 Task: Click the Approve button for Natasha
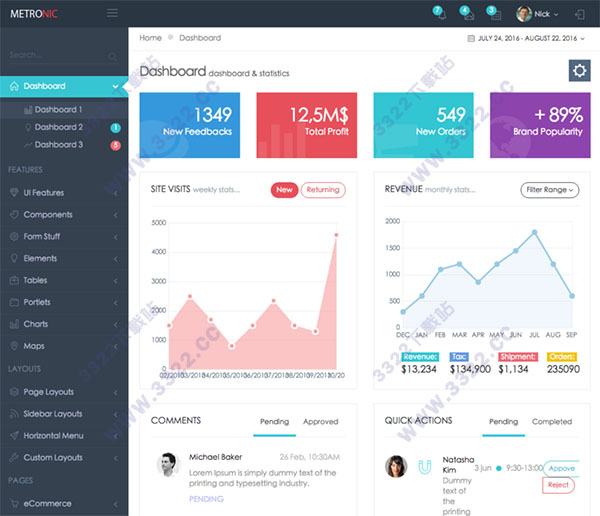pyautogui.click(x=561, y=468)
